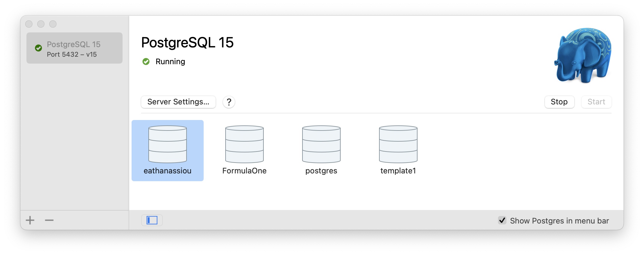Click the blue elephant Postgres logo

(582, 55)
